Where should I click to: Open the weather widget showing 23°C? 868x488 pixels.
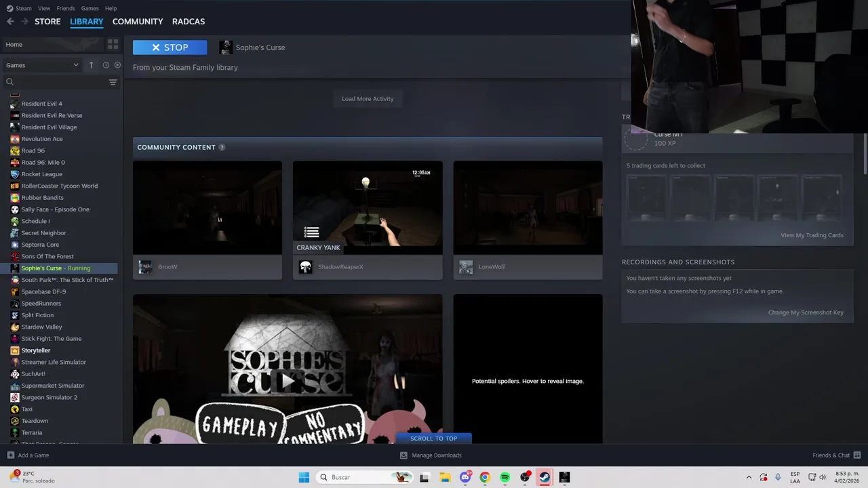(x=33, y=477)
